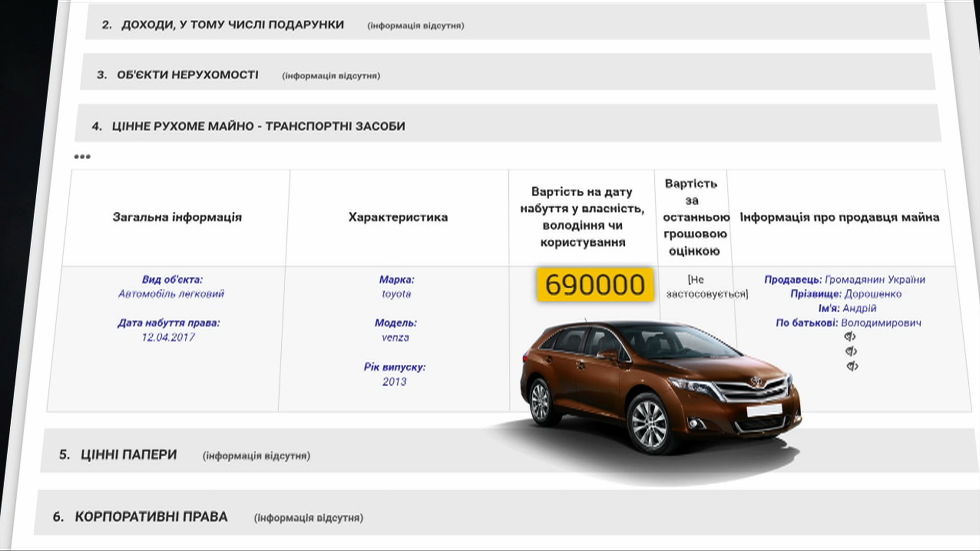Click the release year 2013 value
980x551 pixels.
pyautogui.click(x=394, y=382)
